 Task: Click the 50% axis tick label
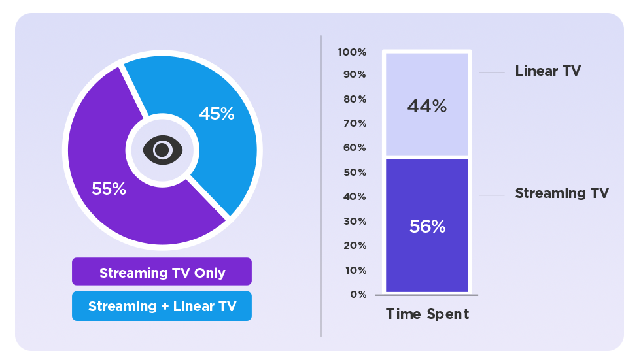[355, 173]
